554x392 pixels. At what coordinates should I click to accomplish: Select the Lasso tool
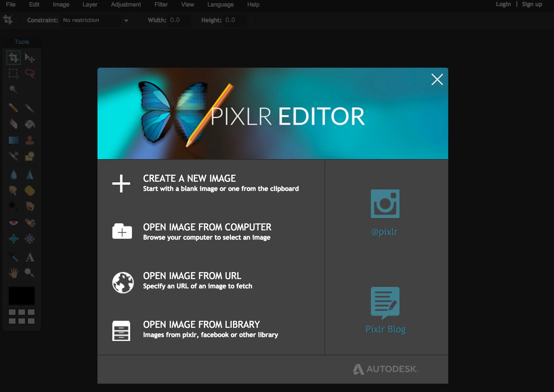coord(30,74)
